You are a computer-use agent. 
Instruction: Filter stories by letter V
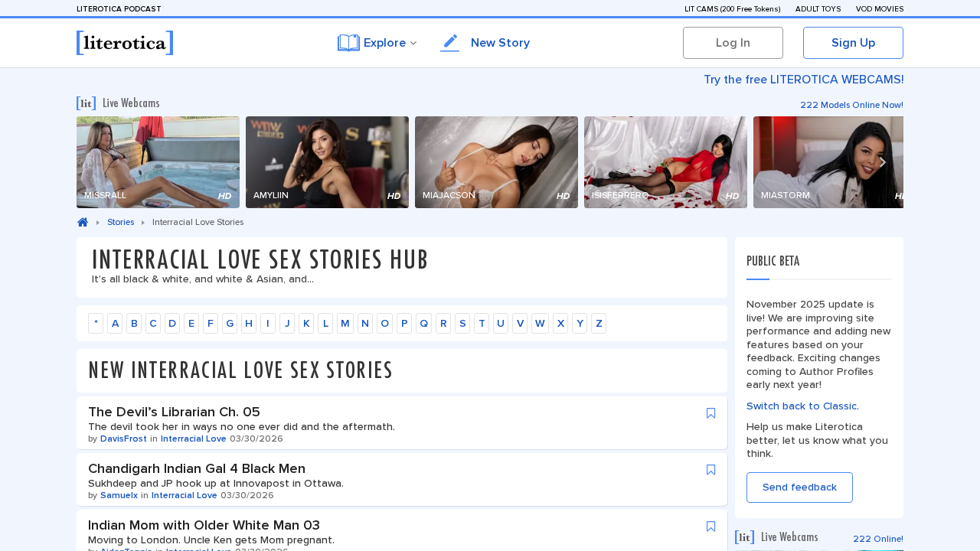(x=520, y=323)
